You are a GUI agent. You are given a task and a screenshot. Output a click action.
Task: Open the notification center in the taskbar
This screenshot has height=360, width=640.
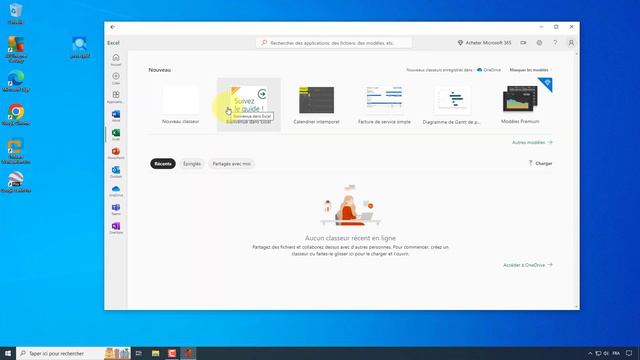pos(629,353)
